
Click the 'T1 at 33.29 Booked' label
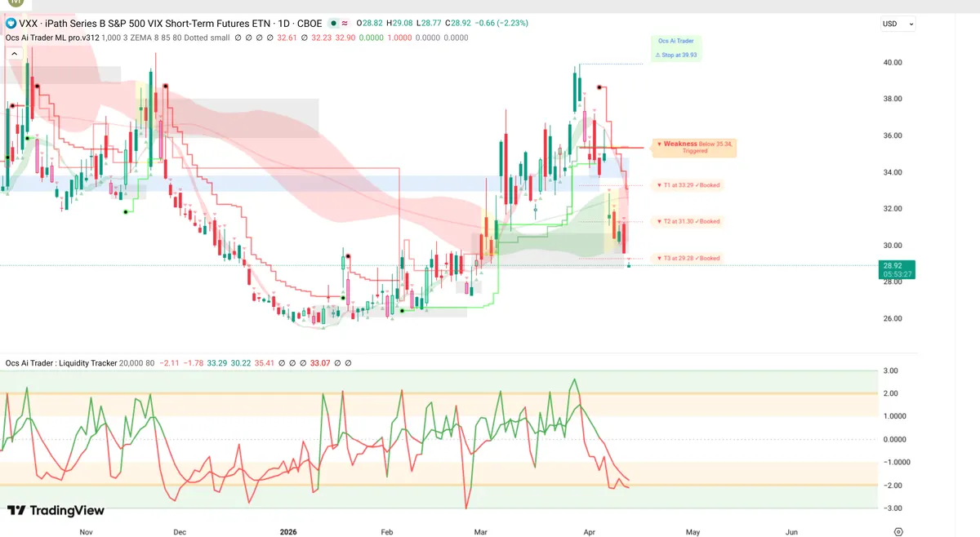click(x=689, y=185)
